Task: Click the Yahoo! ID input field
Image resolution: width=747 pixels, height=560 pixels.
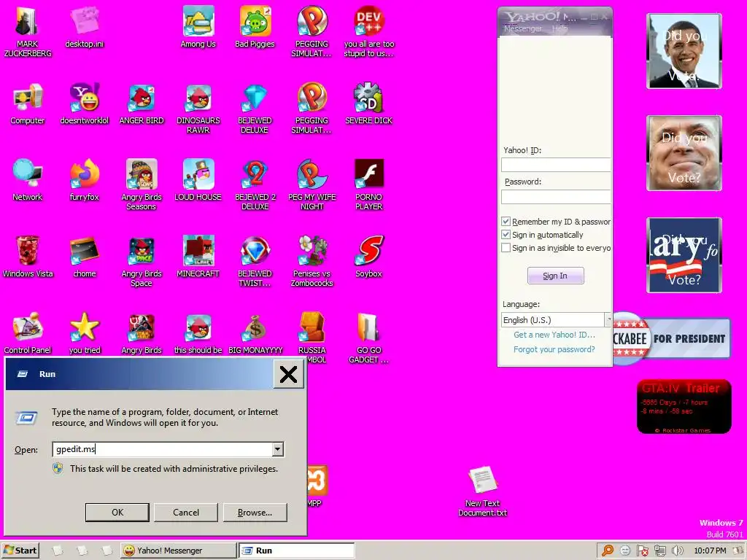Action: [x=556, y=165]
